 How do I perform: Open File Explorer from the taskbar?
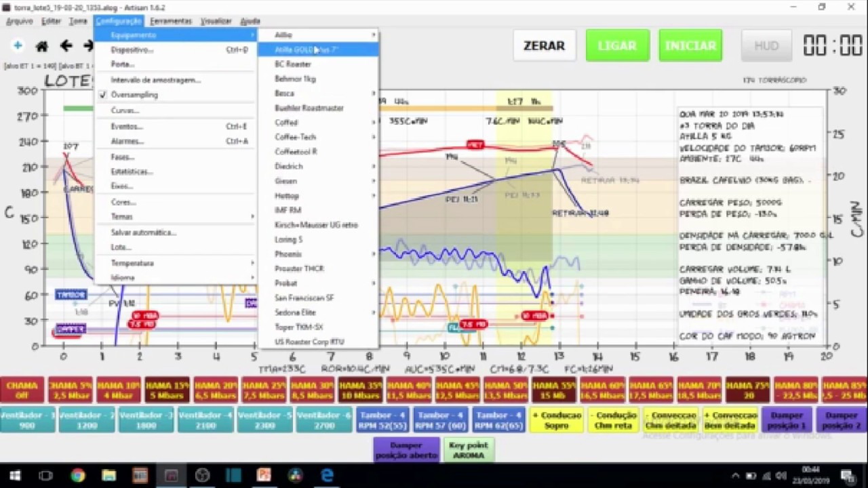pos(108,476)
